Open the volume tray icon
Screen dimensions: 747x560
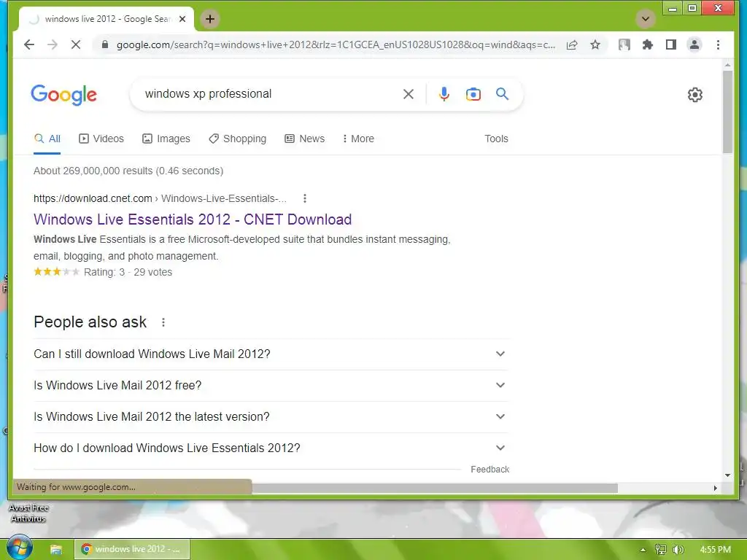coord(678,550)
